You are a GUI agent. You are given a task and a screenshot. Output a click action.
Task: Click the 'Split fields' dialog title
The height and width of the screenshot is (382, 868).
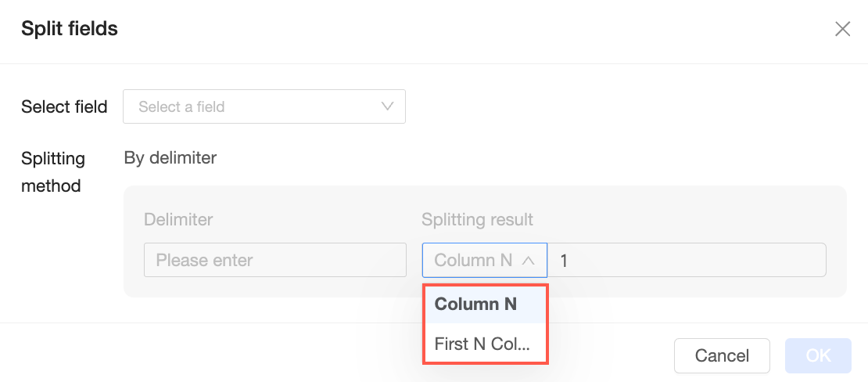pos(70,30)
